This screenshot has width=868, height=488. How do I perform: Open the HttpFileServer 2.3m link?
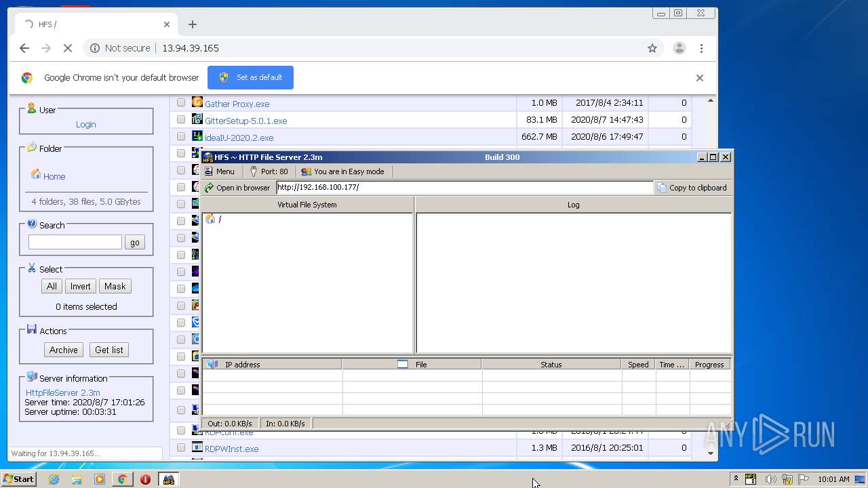pos(63,392)
